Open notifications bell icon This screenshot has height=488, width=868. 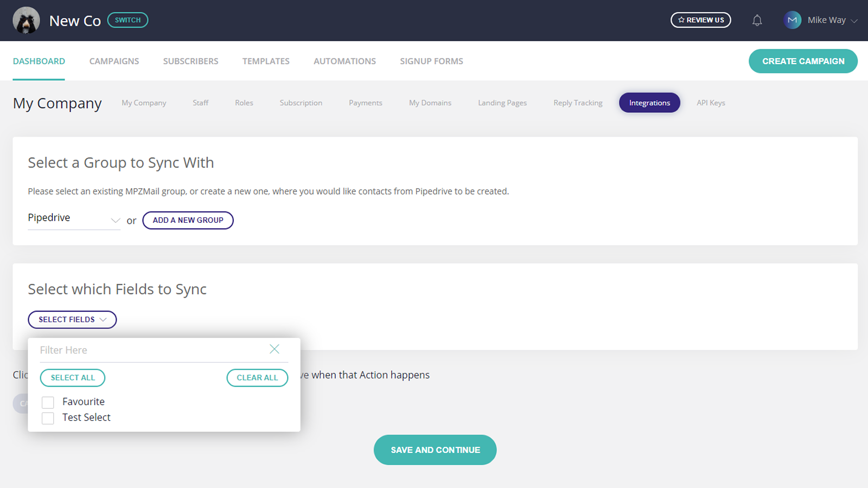tap(757, 21)
